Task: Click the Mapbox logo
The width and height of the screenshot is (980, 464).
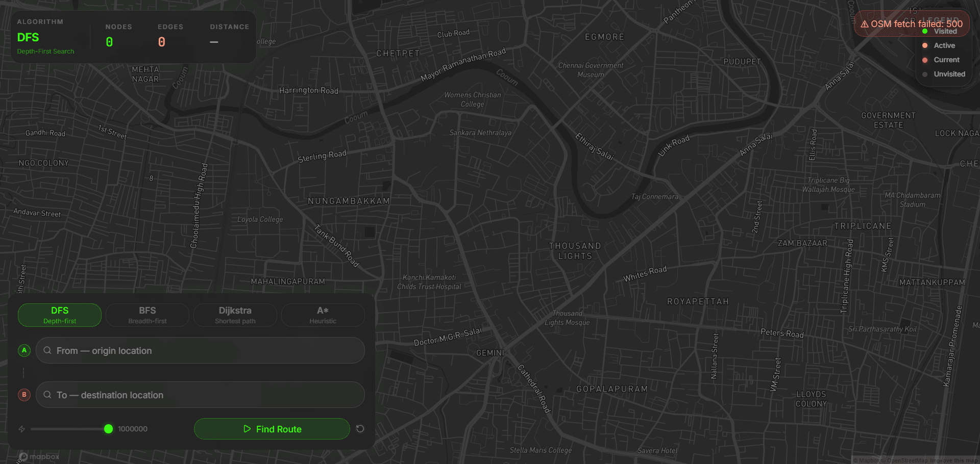Action: point(39,456)
